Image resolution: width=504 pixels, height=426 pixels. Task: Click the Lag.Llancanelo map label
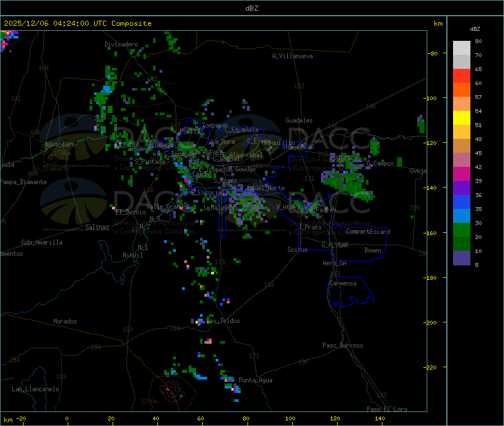pyautogui.click(x=35, y=389)
